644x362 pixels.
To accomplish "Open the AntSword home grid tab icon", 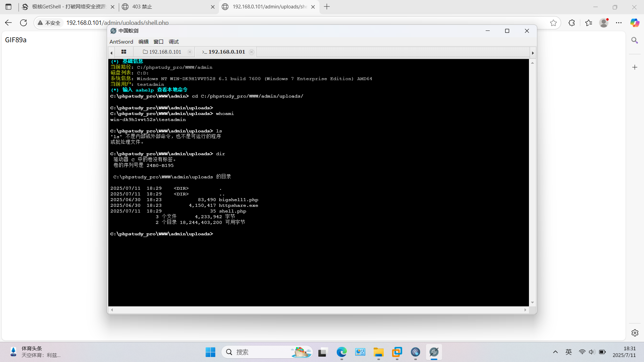I will 124,52.
